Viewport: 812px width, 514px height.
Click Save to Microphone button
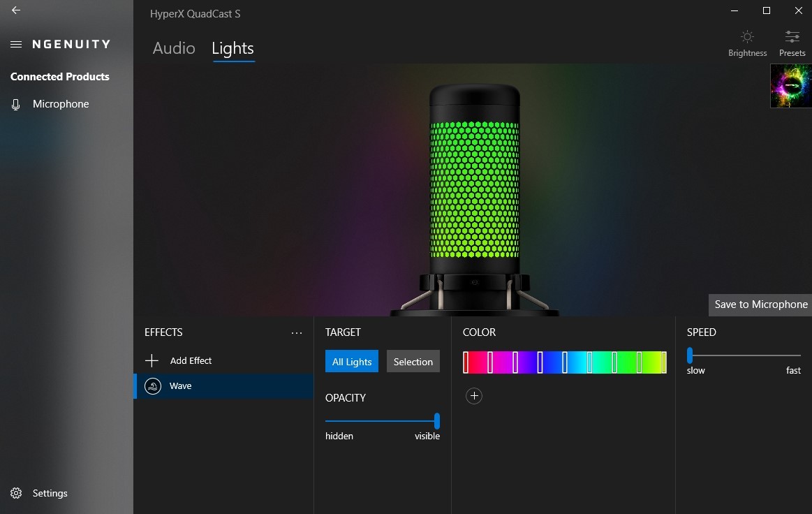pyautogui.click(x=760, y=304)
